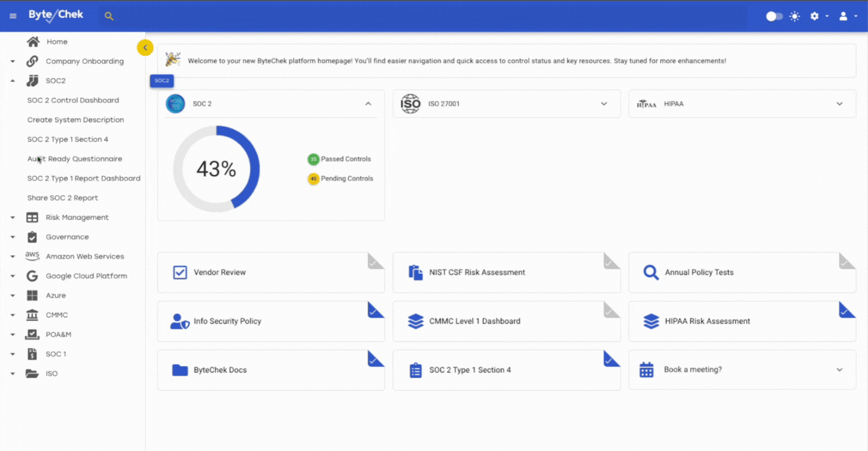Viewport: 868px width, 451px height.
Task: Click the yellow Pending Controls badge
Action: coord(313,179)
